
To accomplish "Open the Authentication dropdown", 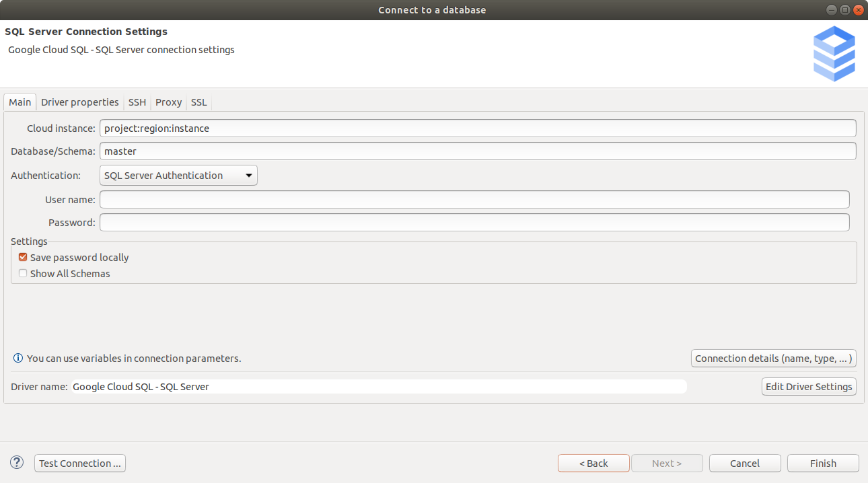I will (178, 175).
